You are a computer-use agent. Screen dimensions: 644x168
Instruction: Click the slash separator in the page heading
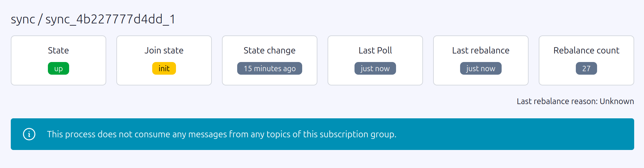click(x=40, y=20)
